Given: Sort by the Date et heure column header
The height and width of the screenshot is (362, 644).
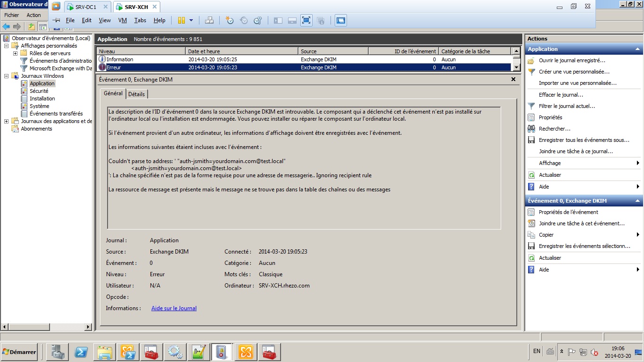Looking at the screenshot, I should coord(242,51).
